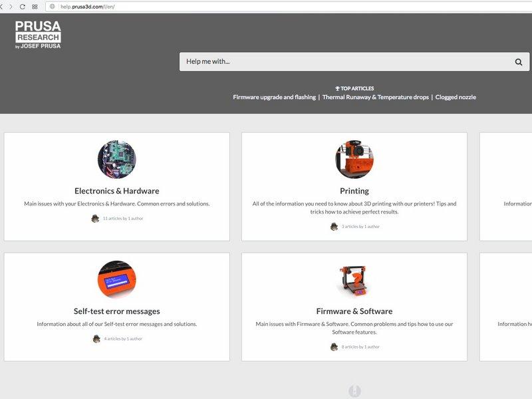Open 'Thermal Runaway & Temperature drops' article
Image resolution: width=532 pixels, height=399 pixels.
tap(376, 97)
